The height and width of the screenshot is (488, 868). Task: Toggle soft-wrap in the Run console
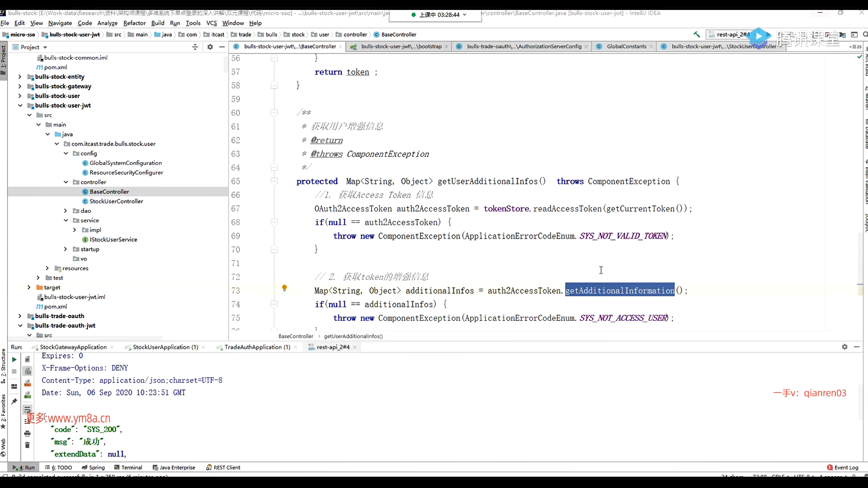click(27, 409)
